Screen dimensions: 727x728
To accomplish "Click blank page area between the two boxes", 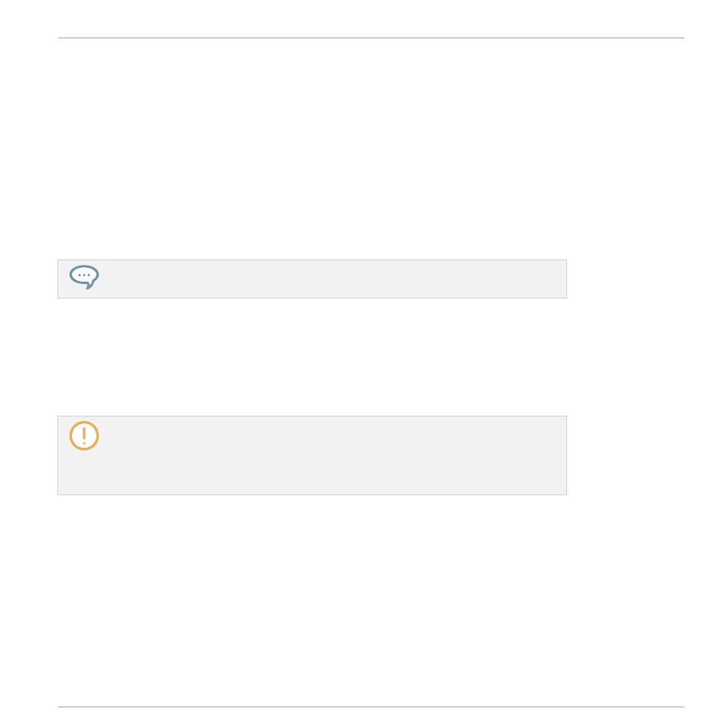I will click(x=312, y=357).
